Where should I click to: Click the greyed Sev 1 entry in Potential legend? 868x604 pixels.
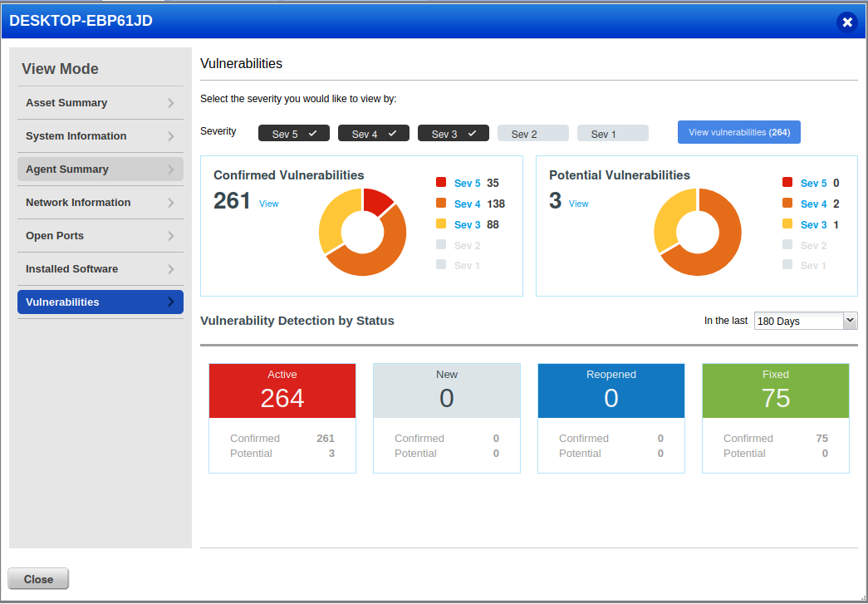click(x=804, y=266)
